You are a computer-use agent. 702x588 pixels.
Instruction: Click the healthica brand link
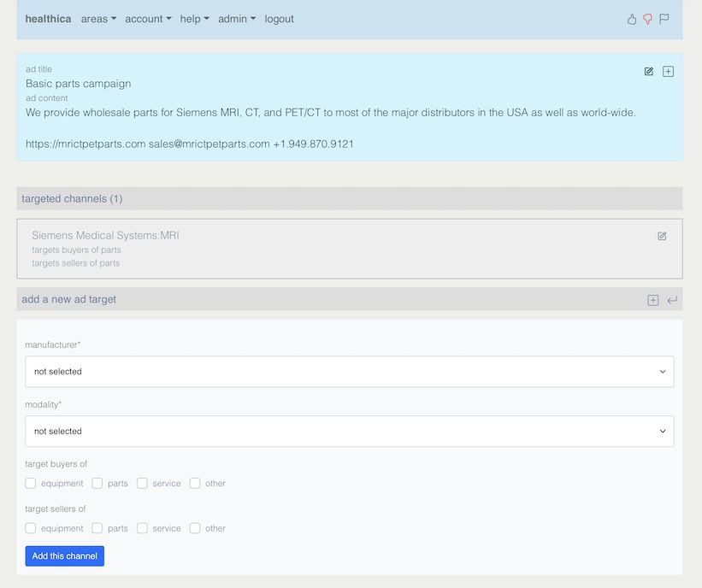[x=48, y=19]
